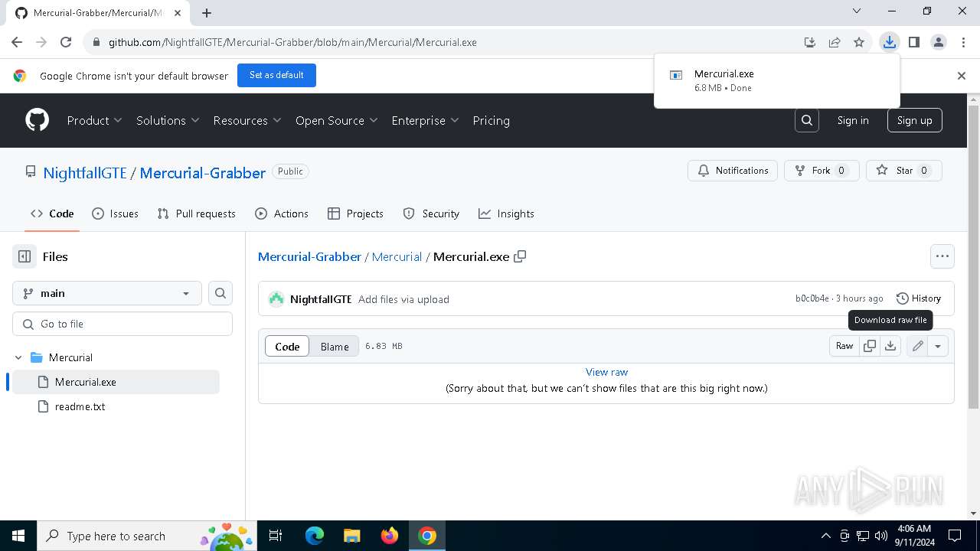Fork the repository

[822, 171]
